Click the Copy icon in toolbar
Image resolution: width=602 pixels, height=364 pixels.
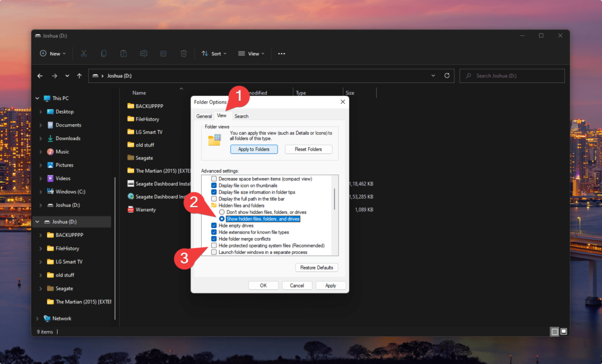[x=103, y=54]
